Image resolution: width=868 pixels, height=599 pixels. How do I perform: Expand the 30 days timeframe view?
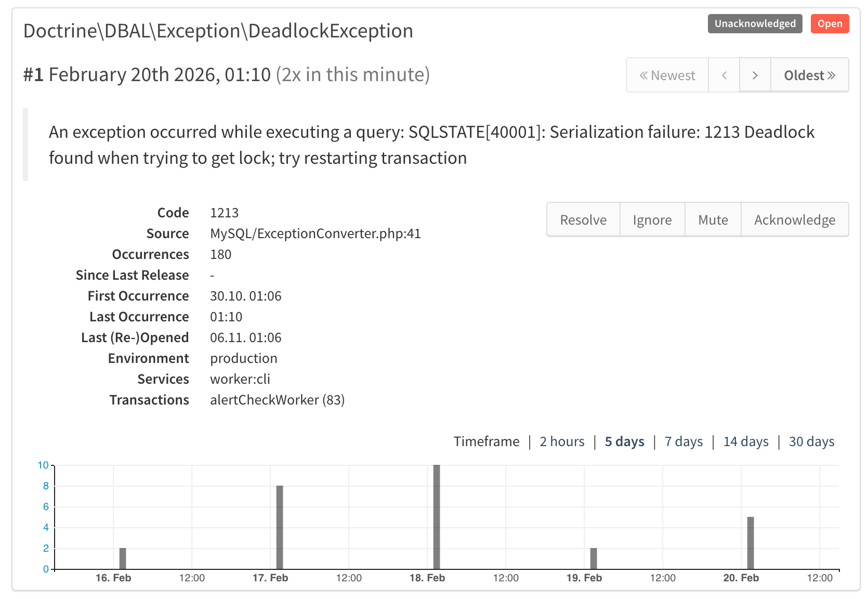click(x=811, y=441)
